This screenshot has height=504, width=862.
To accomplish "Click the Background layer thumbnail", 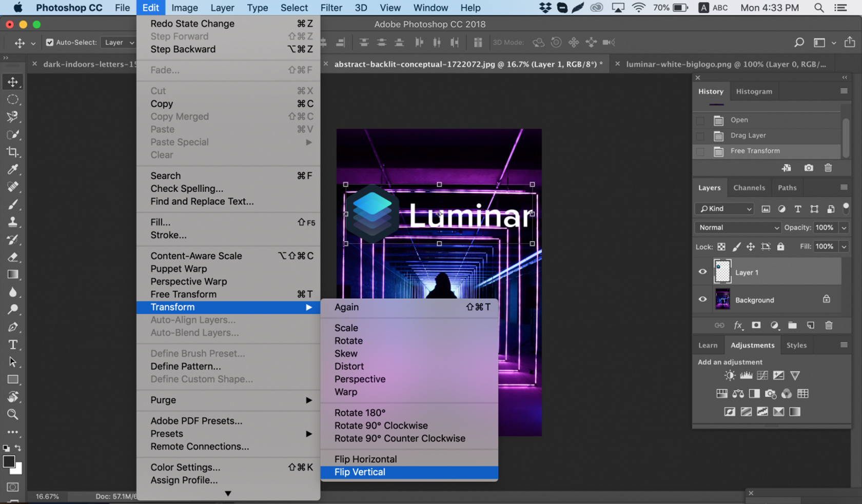I will click(x=722, y=299).
